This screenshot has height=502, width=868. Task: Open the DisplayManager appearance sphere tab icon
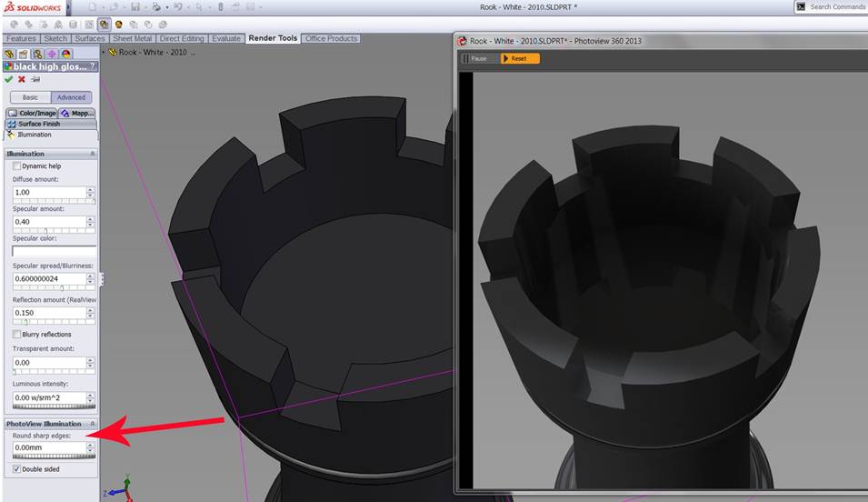[x=65, y=54]
